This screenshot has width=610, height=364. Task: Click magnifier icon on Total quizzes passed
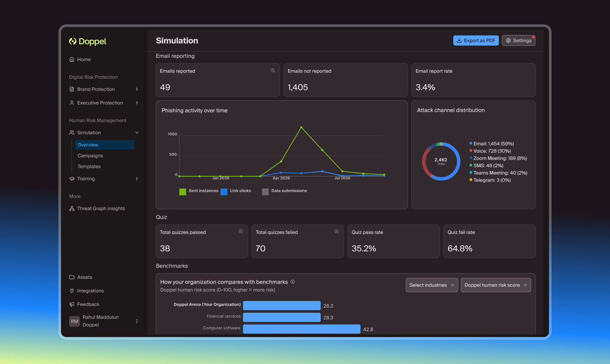(241, 232)
